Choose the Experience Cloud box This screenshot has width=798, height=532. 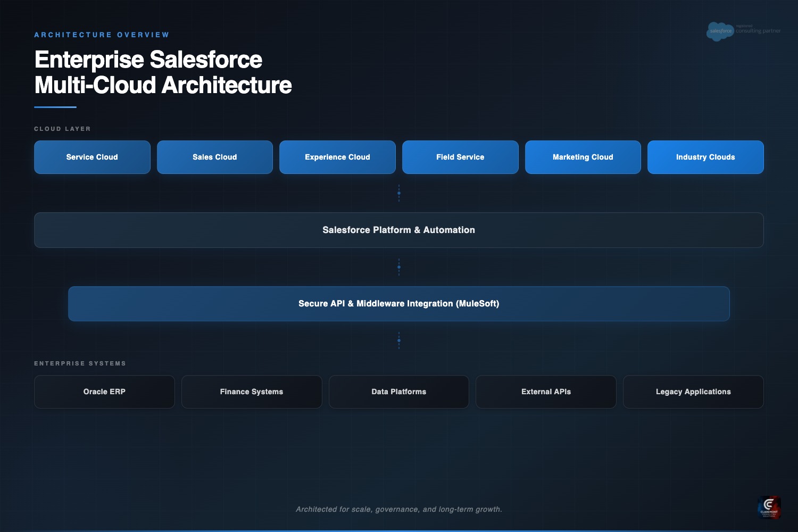click(x=337, y=157)
